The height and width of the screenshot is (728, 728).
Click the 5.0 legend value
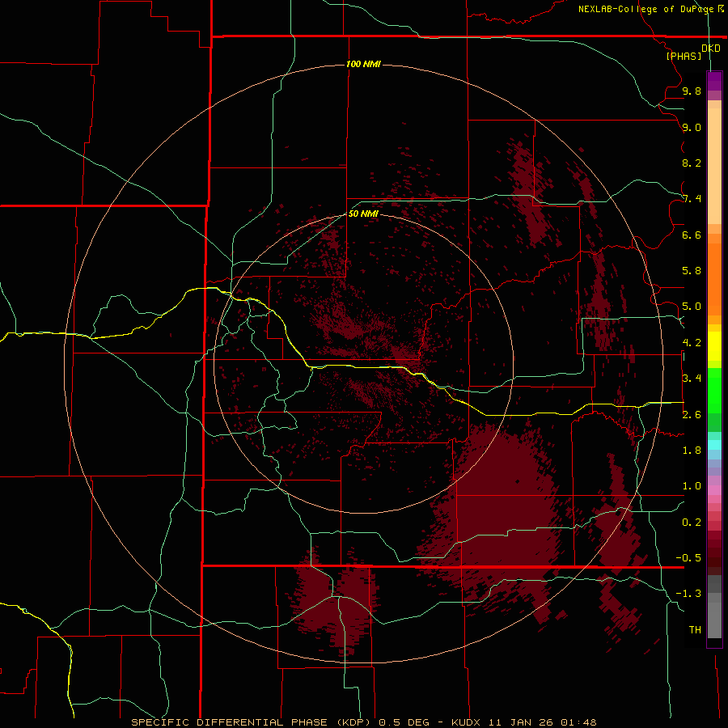[x=692, y=307]
